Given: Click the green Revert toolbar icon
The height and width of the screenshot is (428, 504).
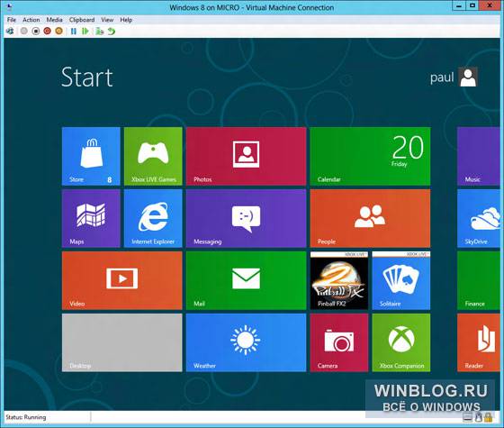Looking at the screenshot, I should pos(112,32).
